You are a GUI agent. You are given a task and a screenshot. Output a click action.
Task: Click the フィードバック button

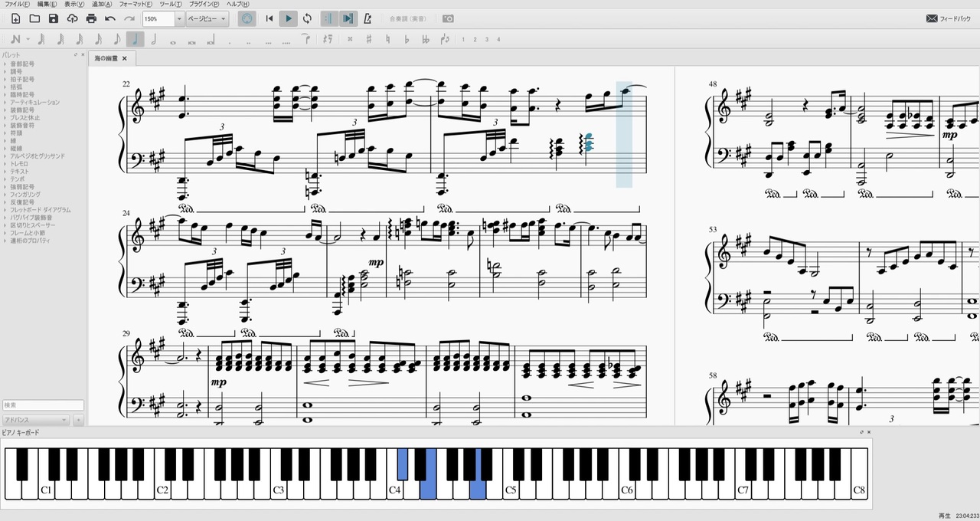(x=948, y=18)
